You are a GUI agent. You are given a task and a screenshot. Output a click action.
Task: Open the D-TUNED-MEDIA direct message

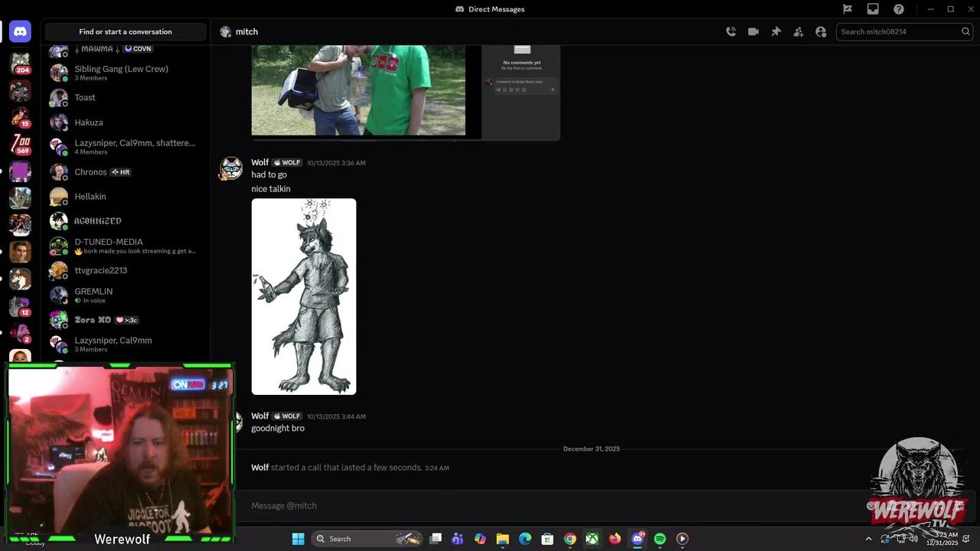pos(126,246)
